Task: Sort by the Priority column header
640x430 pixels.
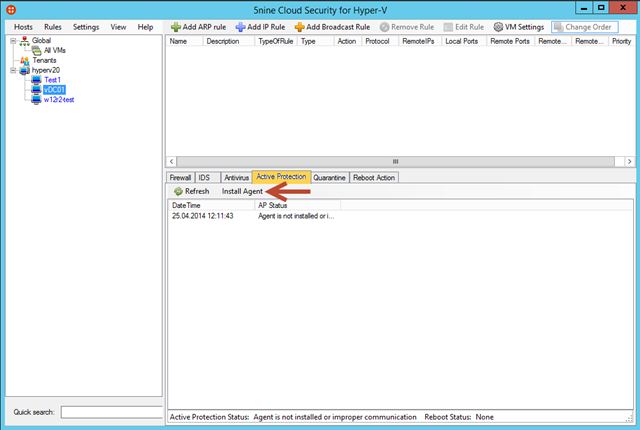Action: click(x=622, y=41)
